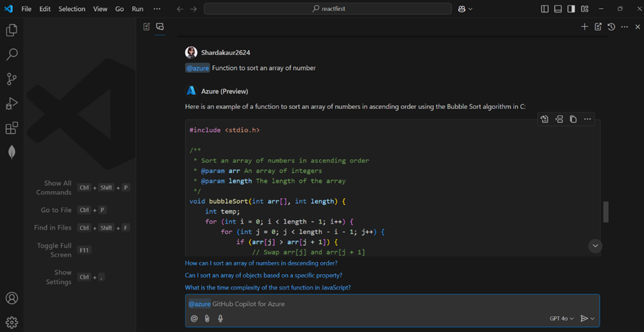This screenshot has width=644, height=332.
Task: Open code block more actions ellipsis
Action: click(587, 119)
